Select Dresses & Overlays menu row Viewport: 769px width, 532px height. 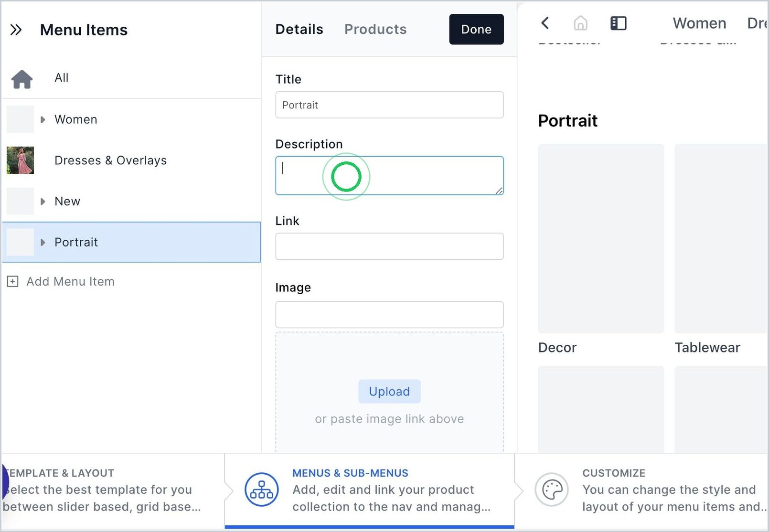pos(131,160)
